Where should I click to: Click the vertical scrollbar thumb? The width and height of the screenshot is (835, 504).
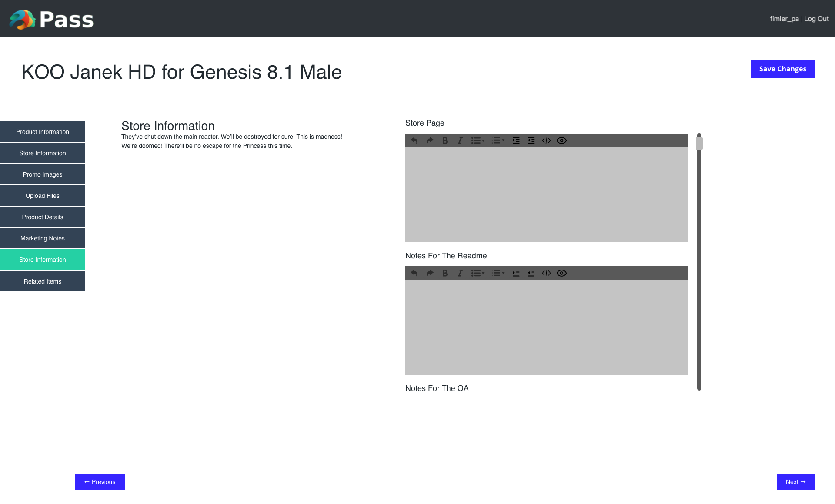coord(699,143)
